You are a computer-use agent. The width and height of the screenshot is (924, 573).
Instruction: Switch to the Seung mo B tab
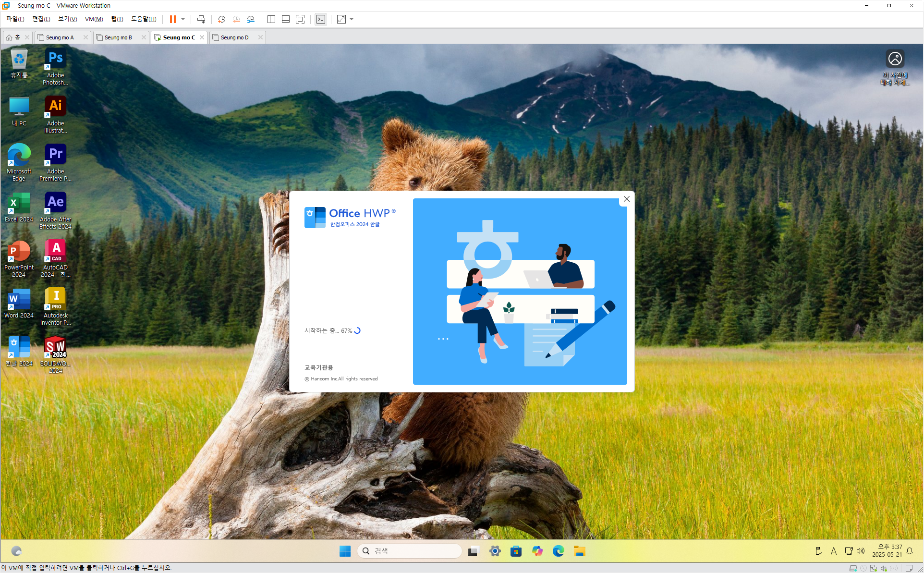(x=118, y=37)
